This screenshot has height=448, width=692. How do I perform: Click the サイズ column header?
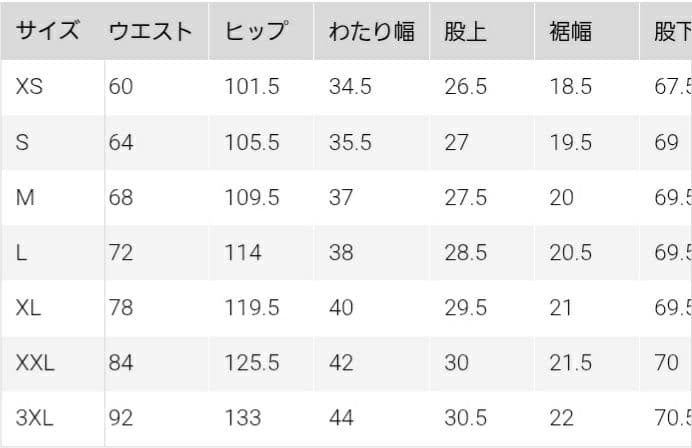pyautogui.click(x=47, y=31)
